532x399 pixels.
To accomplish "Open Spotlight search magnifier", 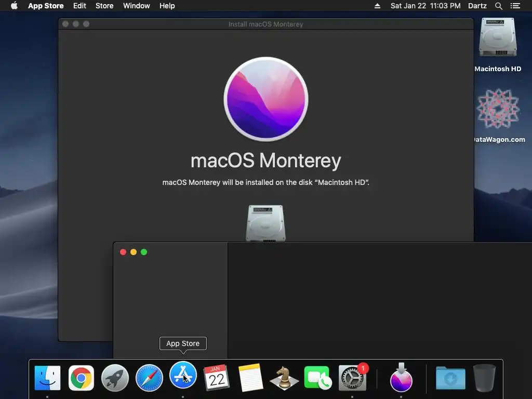I will coord(498,6).
